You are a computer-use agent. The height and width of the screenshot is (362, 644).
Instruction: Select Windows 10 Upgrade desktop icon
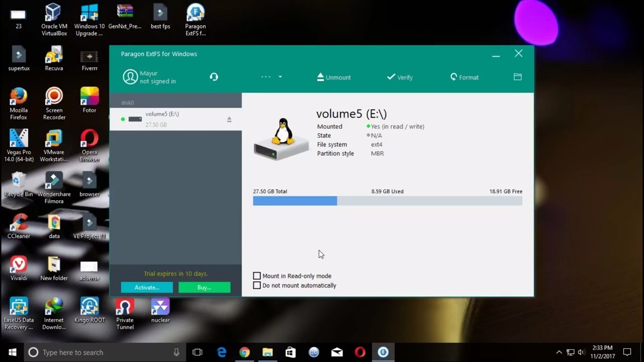90,20
